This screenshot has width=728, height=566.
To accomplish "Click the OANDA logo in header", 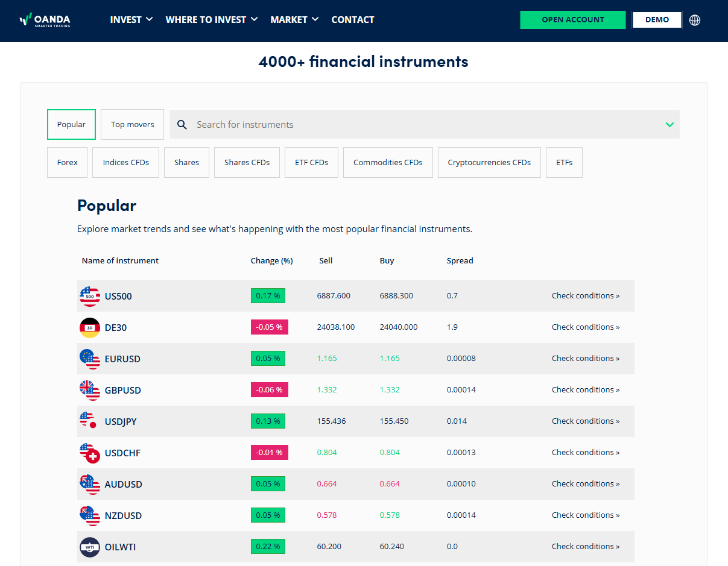I will pos(45,20).
